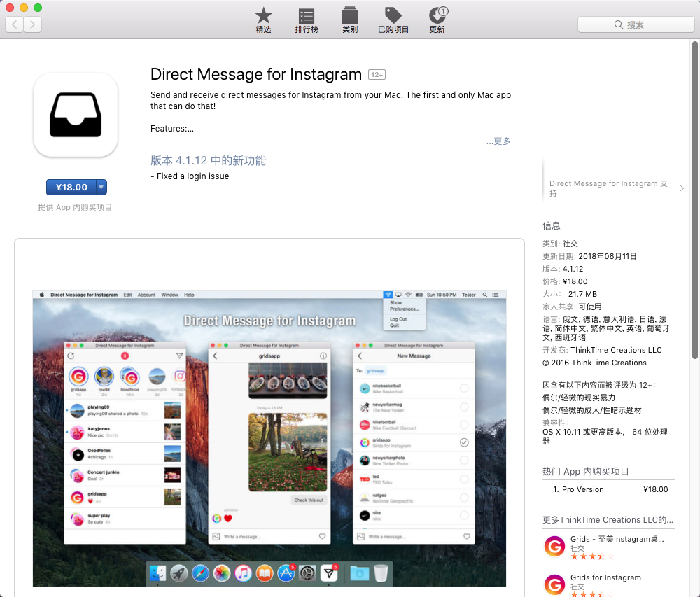Open the Categories (类别) tab

(x=349, y=20)
